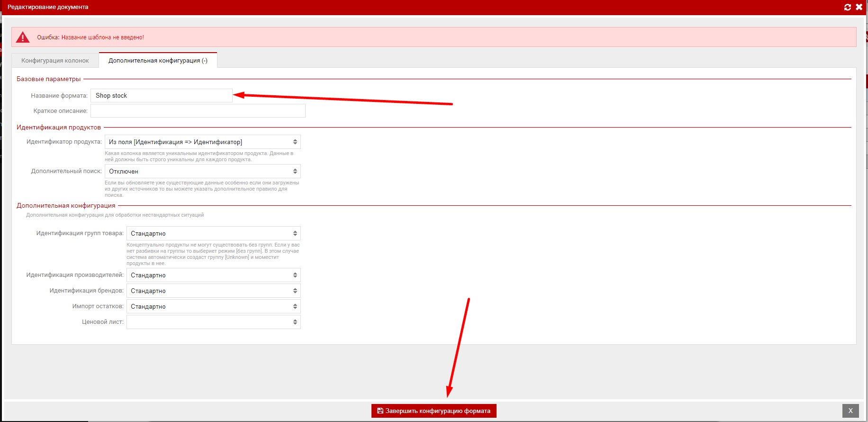868x422 pixels.
Task: Select the Дополнительная конфигурация (-) tab
Action: click(x=158, y=60)
